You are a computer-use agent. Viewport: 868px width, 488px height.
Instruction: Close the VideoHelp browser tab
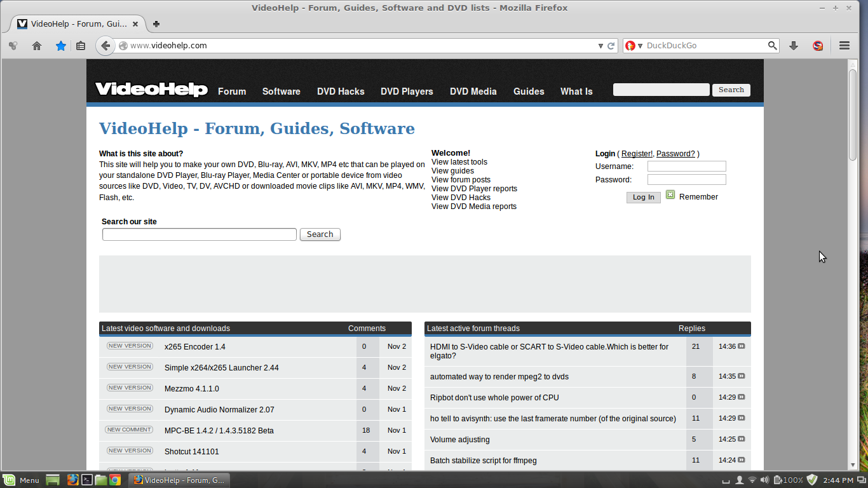click(135, 24)
